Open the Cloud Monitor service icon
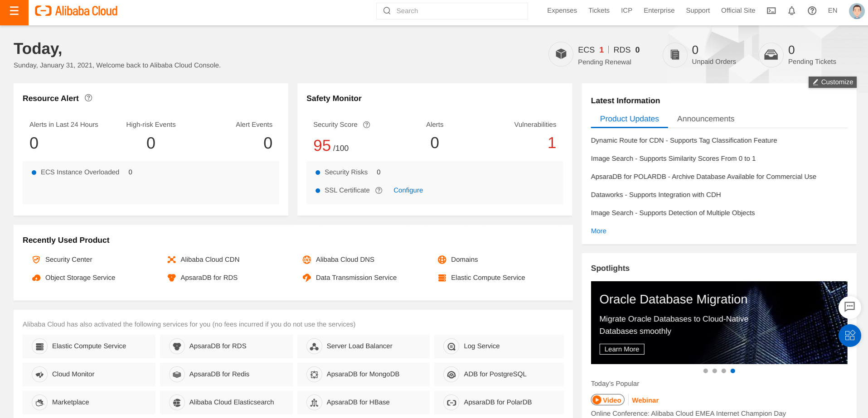This screenshot has height=418, width=868. point(40,374)
